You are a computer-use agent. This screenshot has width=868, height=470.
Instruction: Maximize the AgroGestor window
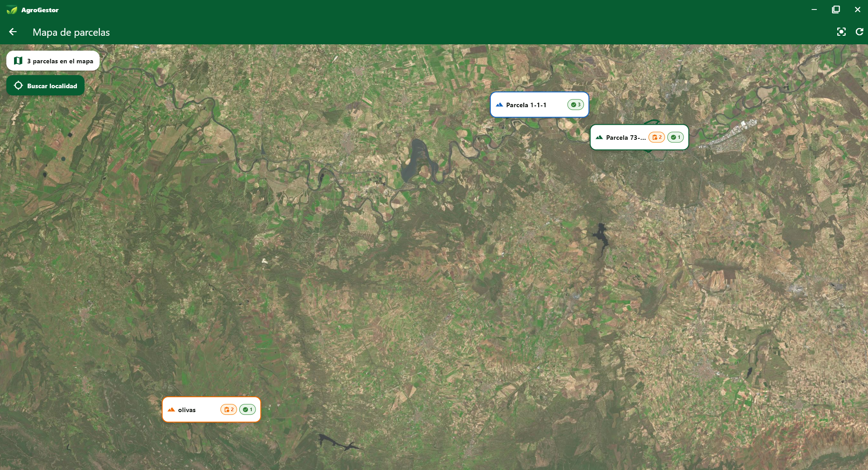point(836,9)
